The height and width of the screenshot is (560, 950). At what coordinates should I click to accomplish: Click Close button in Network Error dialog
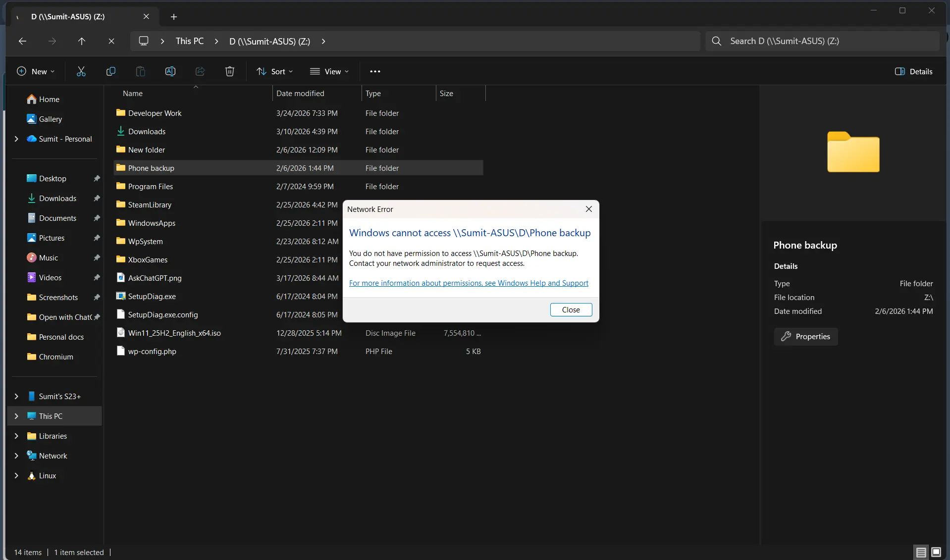[x=571, y=310]
